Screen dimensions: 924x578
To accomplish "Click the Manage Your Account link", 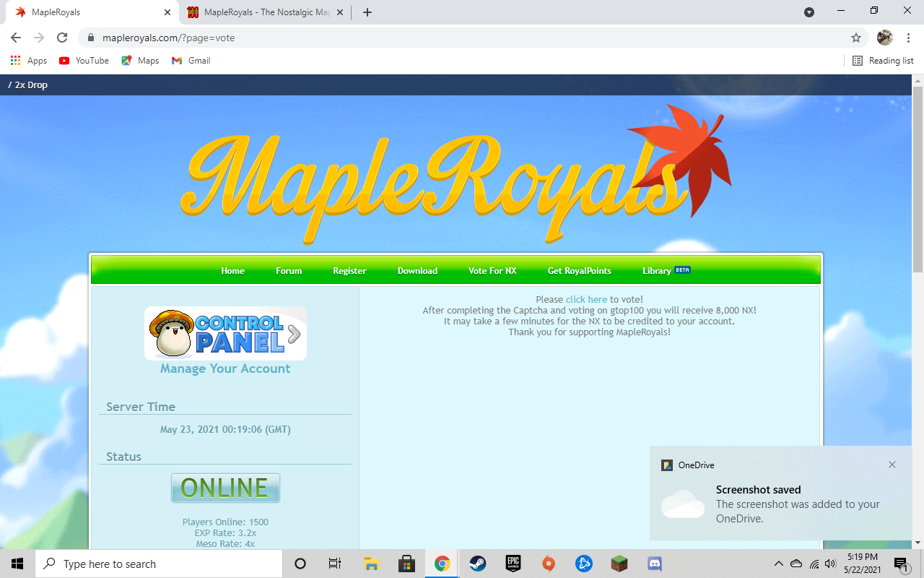I will (225, 368).
